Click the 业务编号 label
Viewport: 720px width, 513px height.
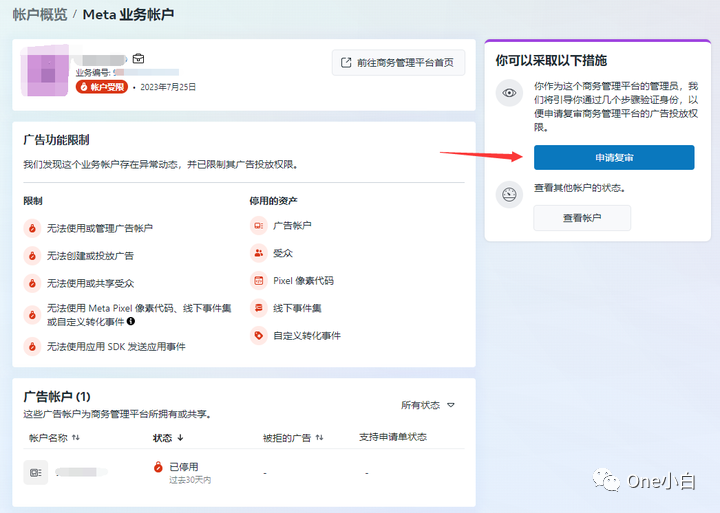click(x=93, y=72)
